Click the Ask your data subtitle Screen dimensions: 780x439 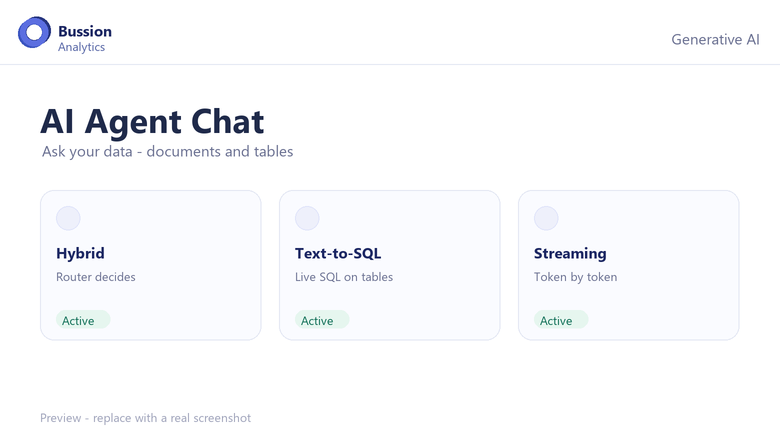pyautogui.click(x=168, y=152)
